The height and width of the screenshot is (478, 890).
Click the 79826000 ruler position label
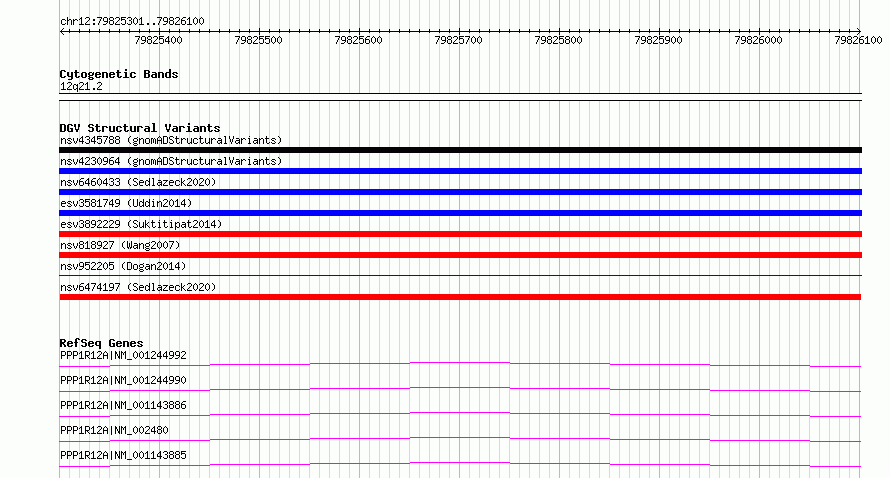[x=758, y=40]
